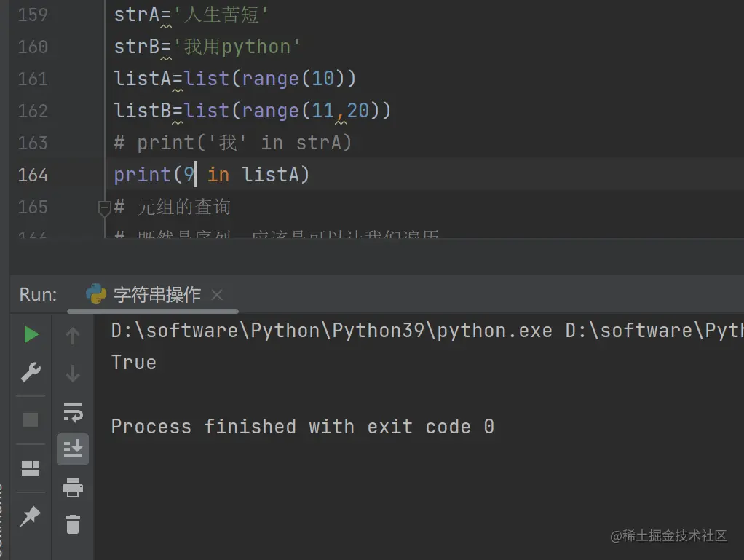Click the 'Run:' tool window label
The height and width of the screenshot is (560, 744).
pyautogui.click(x=38, y=295)
